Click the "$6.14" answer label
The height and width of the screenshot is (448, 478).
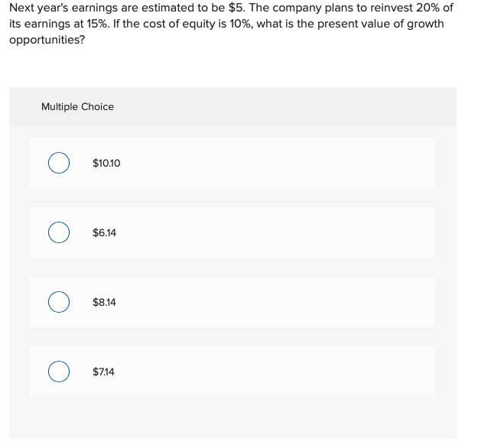[x=104, y=232]
